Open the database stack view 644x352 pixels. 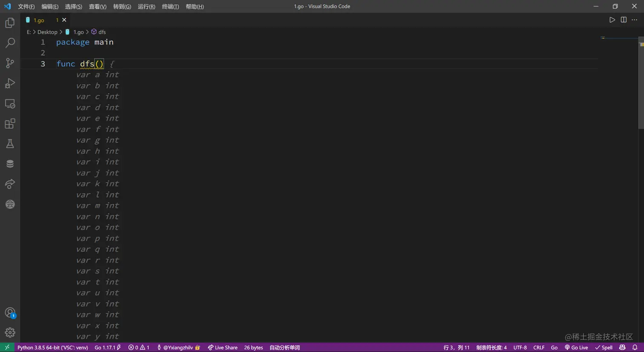[10, 164]
